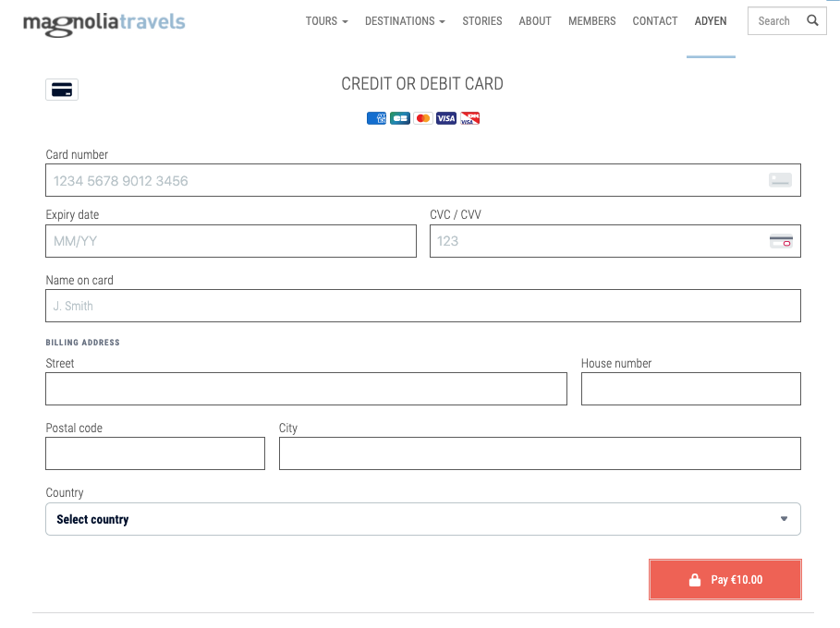Open the DESTINATIONS dropdown menu
Screen dimensions: 840x628
(x=405, y=20)
